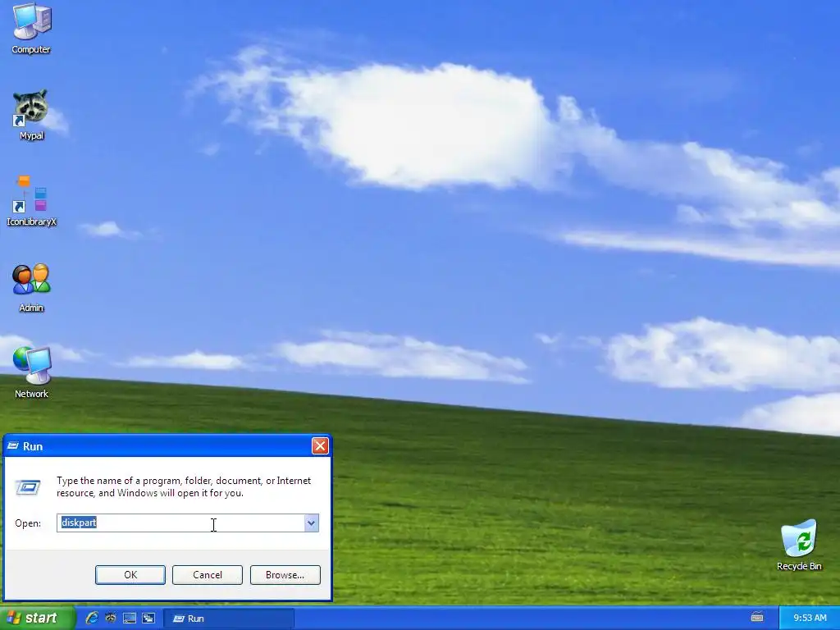Image resolution: width=840 pixels, height=630 pixels.
Task: Launch Mypal from the quick launch bar
Action: tap(111, 619)
